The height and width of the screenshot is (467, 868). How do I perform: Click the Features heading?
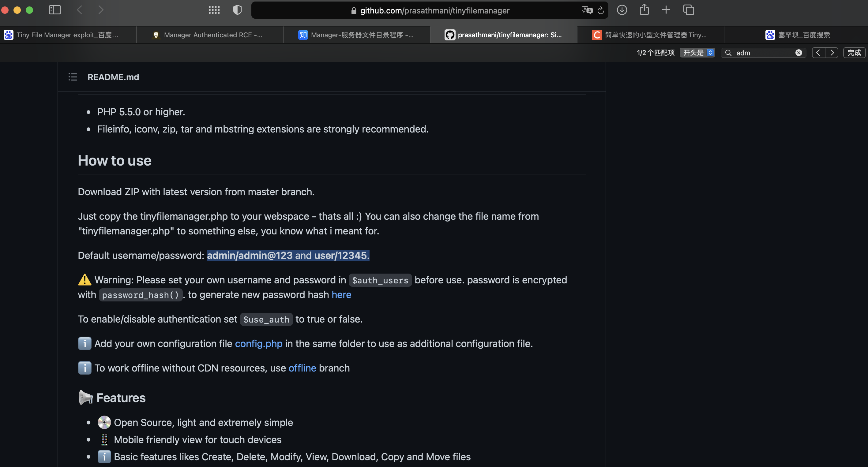click(121, 398)
